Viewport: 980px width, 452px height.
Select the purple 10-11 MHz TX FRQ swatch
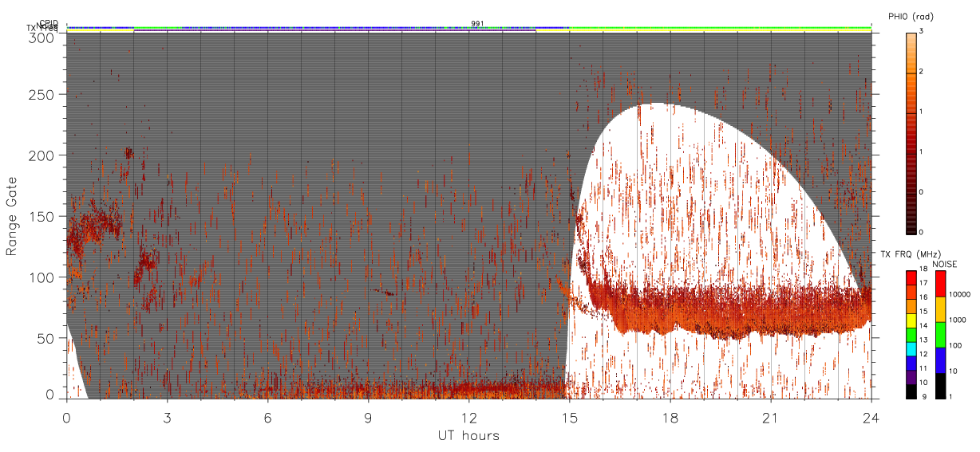point(911,376)
